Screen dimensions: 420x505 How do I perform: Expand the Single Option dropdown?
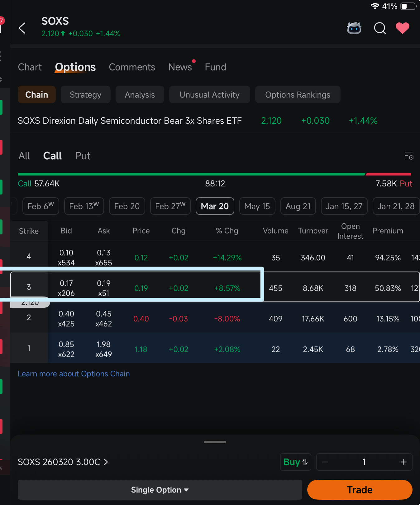coord(160,490)
